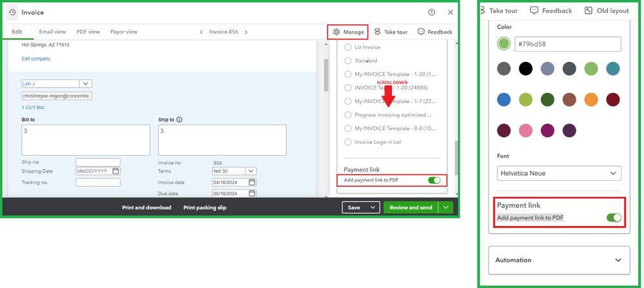Show Ship to info icon
Screen dimensions: 644x288
click(x=179, y=119)
